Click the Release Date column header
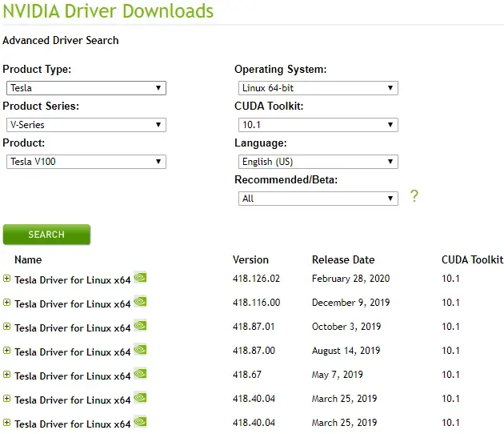 [343, 259]
